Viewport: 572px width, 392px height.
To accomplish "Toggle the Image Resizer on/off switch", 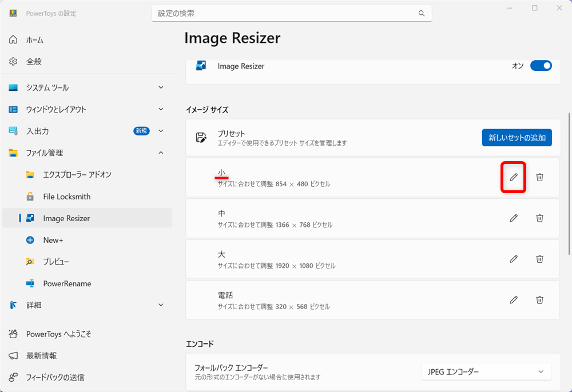I will pos(540,66).
